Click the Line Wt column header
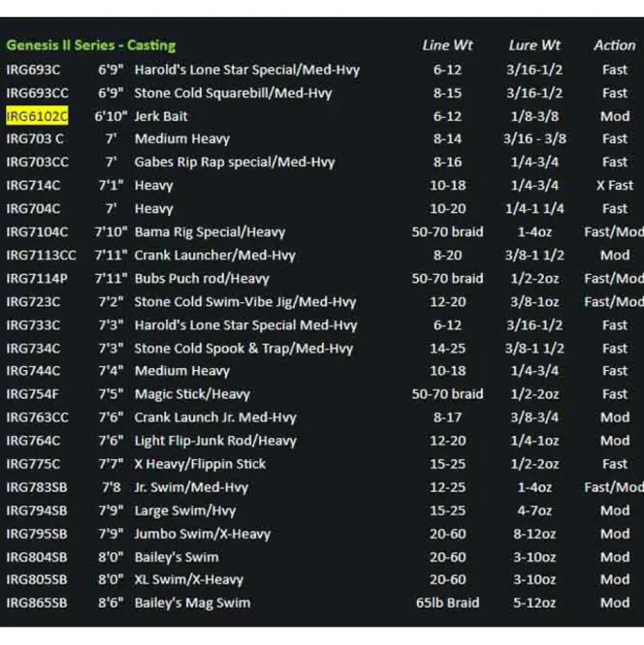The width and height of the screenshot is (644, 645). coord(447,45)
